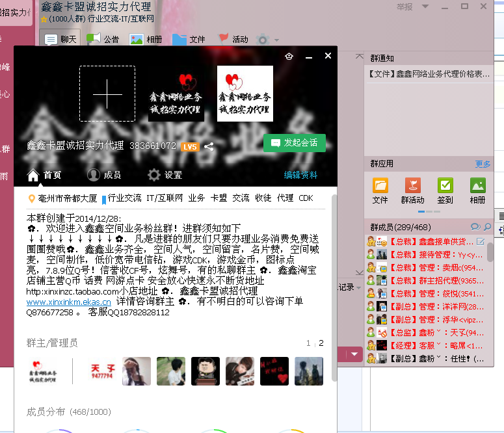Select member 【总裁】管理：卖烟c

(425, 267)
